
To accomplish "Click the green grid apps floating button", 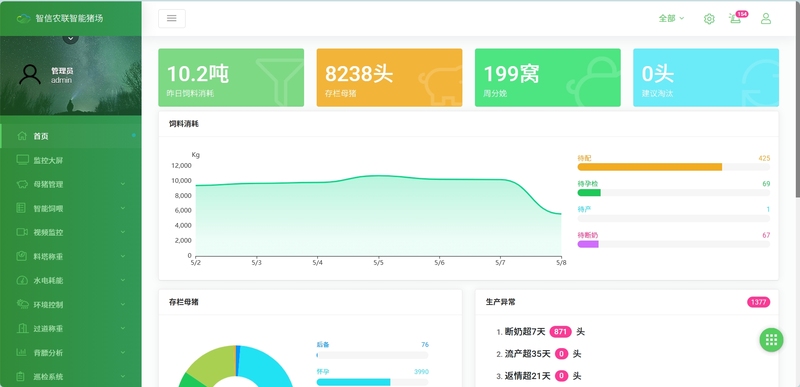I will click(x=771, y=340).
